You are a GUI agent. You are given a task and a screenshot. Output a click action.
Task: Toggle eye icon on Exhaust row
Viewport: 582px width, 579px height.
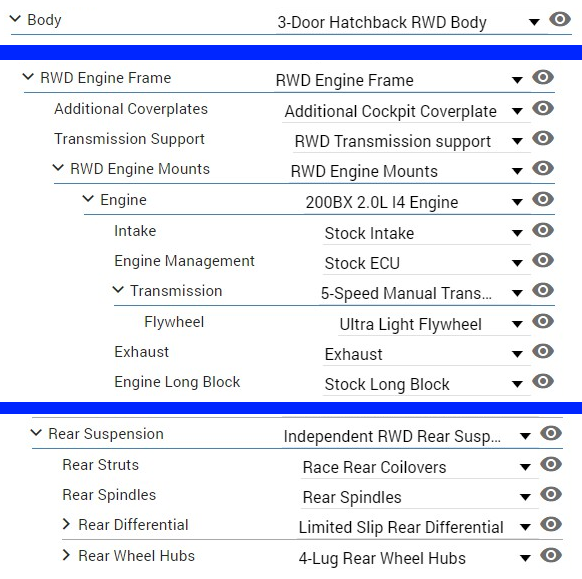coord(543,351)
